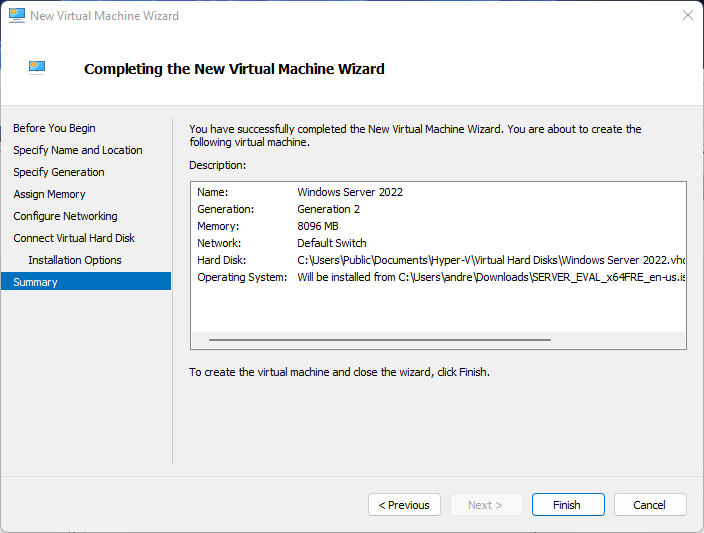Open the Configure Networking step

(66, 216)
